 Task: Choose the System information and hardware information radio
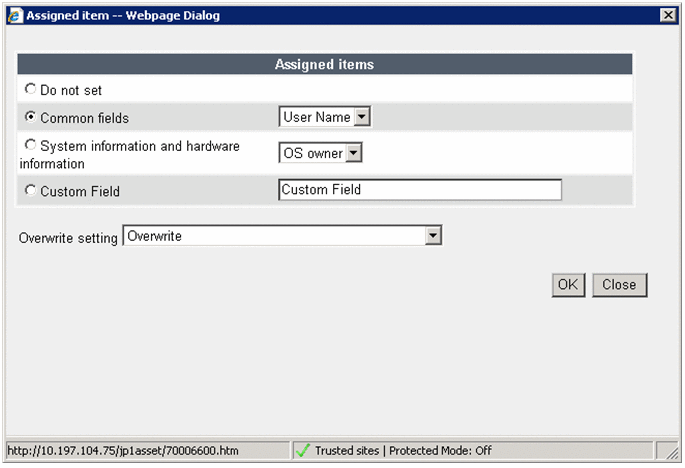pyautogui.click(x=30, y=145)
